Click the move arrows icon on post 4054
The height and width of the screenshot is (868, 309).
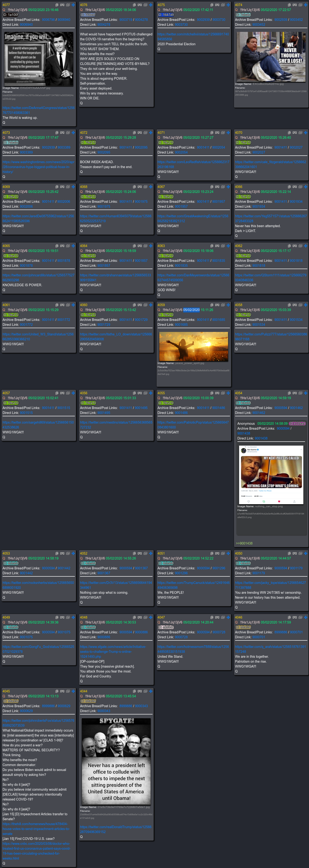coord(306,393)
